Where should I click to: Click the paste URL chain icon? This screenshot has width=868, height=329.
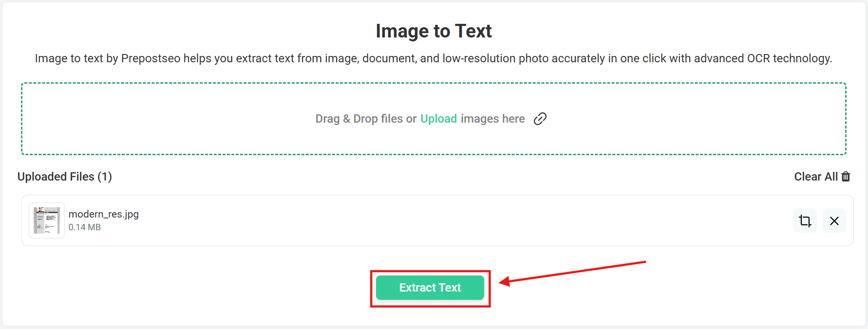[540, 119]
